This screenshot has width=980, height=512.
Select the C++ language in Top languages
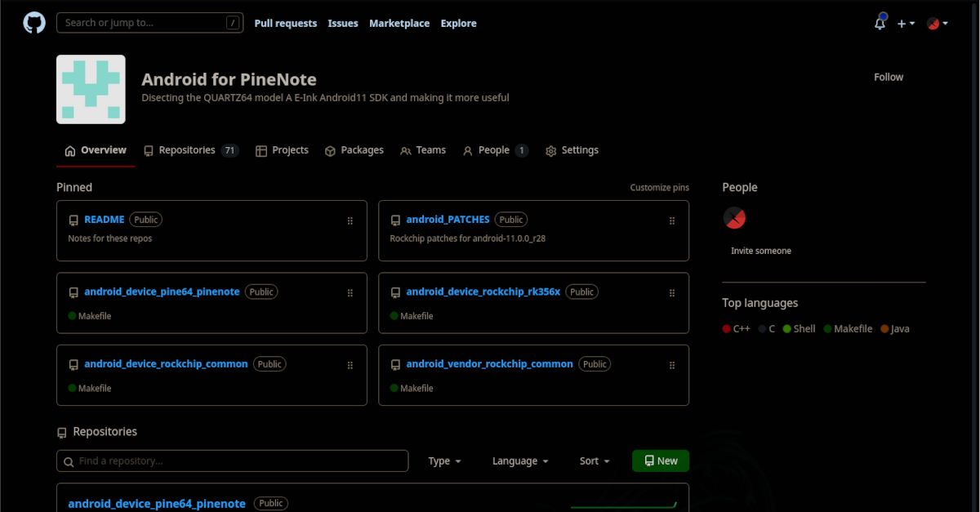pos(736,329)
